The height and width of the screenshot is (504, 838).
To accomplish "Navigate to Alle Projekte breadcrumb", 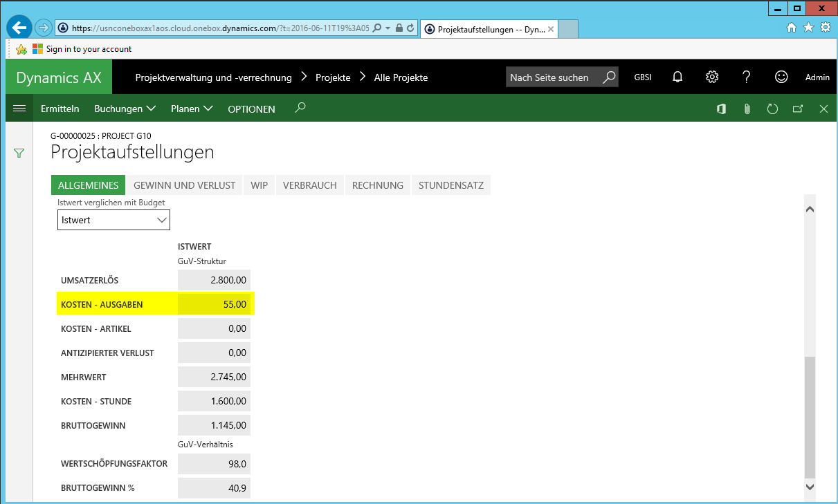I will (x=401, y=77).
